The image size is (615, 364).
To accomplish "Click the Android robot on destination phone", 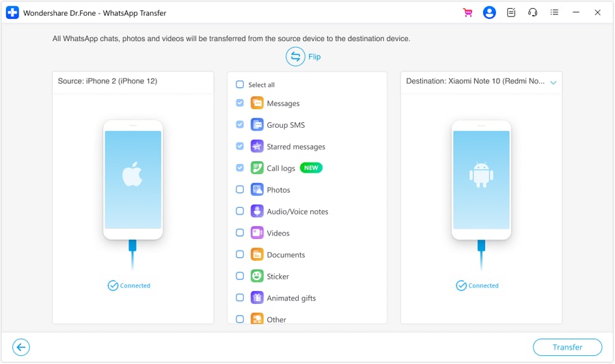I will [x=481, y=175].
